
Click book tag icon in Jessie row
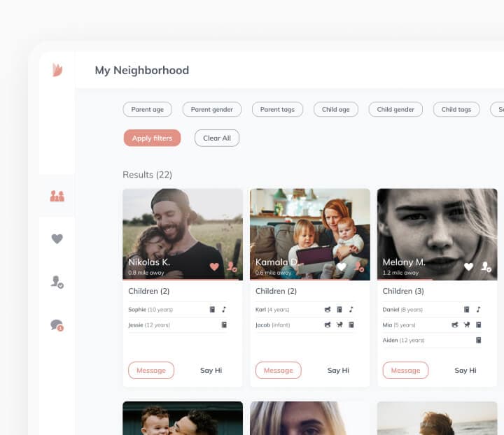point(224,325)
